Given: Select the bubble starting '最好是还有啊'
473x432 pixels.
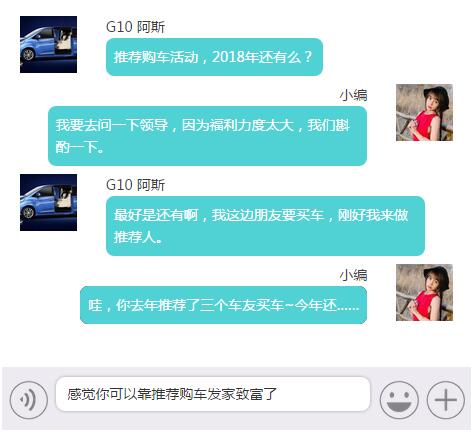Looking at the screenshot, I should (x=265, y=226).
